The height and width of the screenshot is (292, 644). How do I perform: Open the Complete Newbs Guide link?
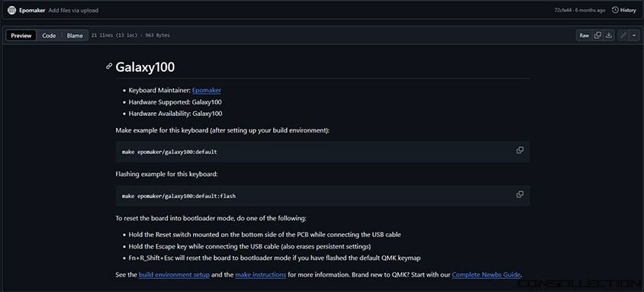(x=486, y=274)
